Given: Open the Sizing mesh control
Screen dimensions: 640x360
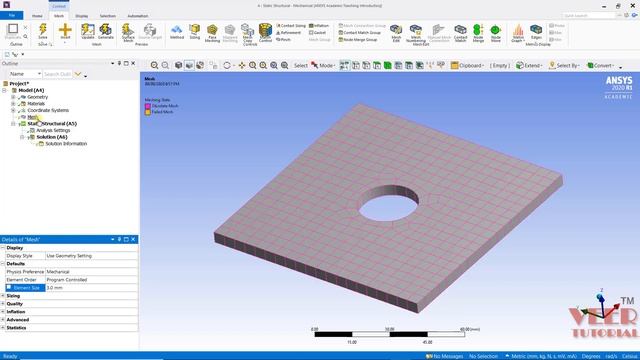Looking at the screenshot, I should coord(195,30).
